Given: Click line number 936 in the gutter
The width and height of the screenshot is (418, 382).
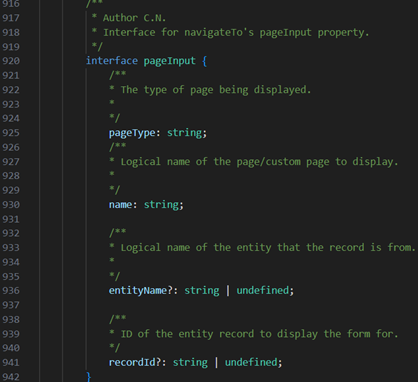Looking at the screenshot, I should pos(11,290).
